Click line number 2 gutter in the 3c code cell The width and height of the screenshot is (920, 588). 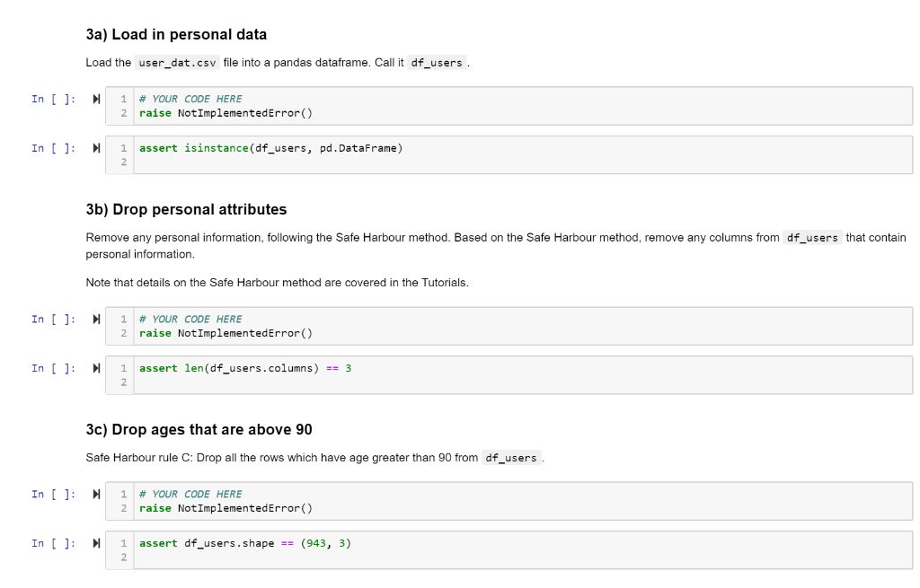121,508
